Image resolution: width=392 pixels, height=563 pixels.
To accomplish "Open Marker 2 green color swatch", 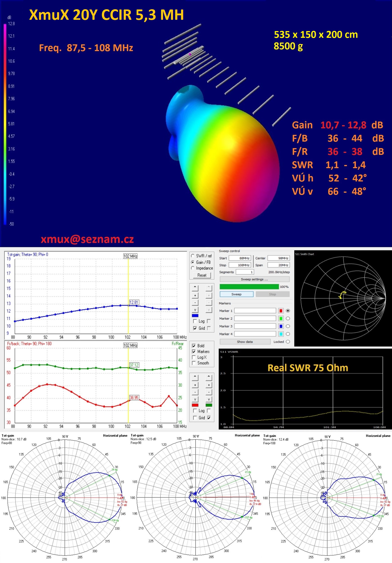I will pyautogui.click(x=281, y=318).
